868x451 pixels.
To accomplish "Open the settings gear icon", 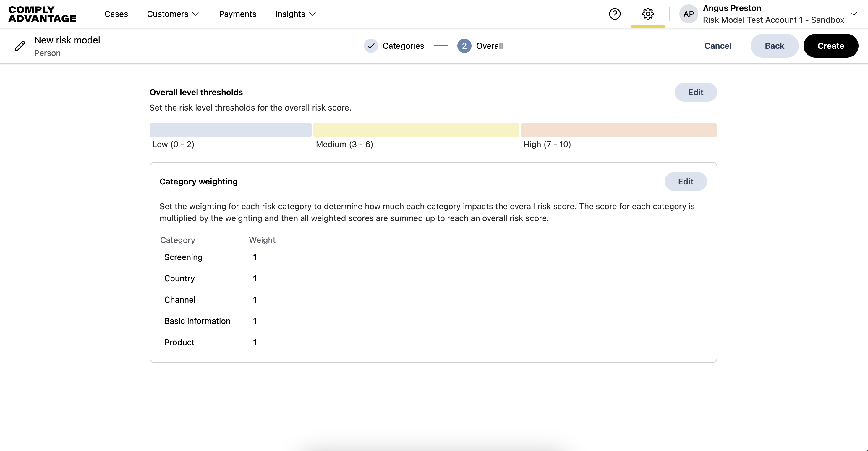I will [648, 14].
